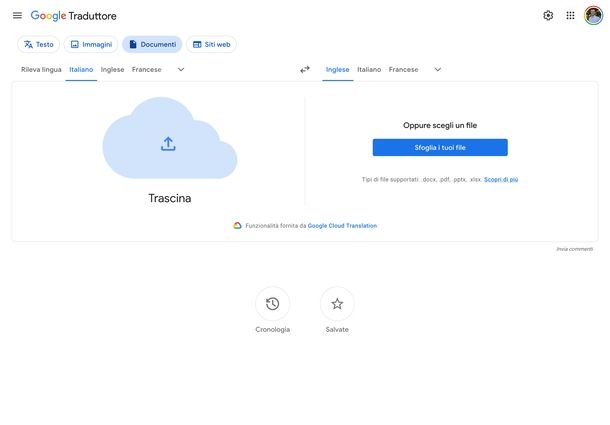Switch to Immagini translation mode
This screenshot has height=425, width=610.
coord(91,44)
